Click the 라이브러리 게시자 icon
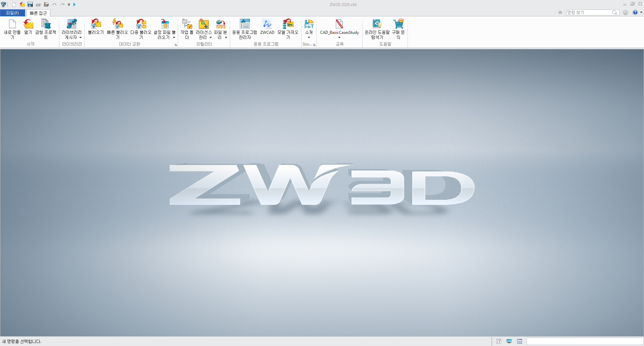 coord(71,24)
